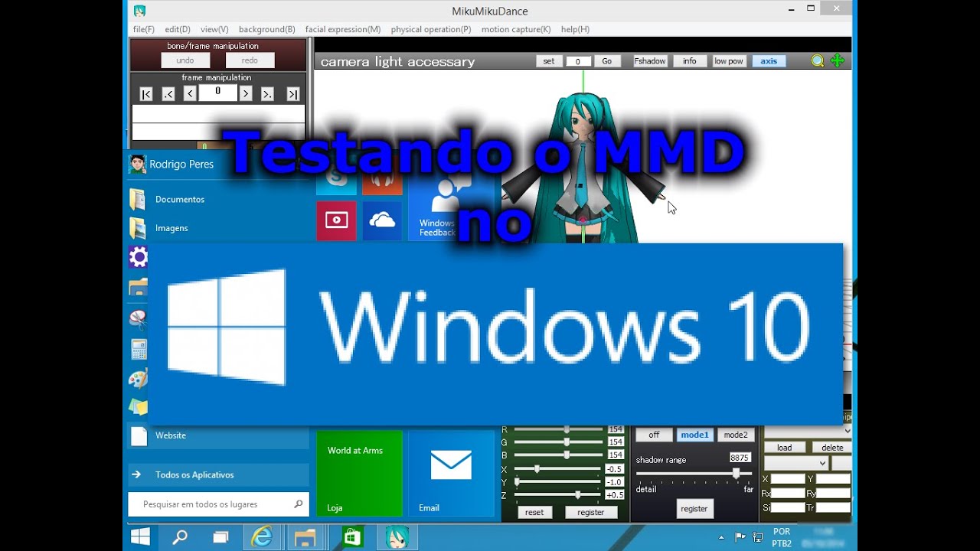The height and width of the screenshot is (551, 980).
Task: Open the help(H) menu
Action: (x=575, y=29)
